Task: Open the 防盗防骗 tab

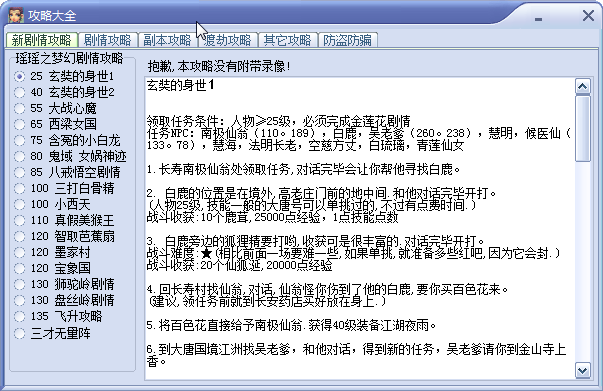Action: tap(347, 40)
